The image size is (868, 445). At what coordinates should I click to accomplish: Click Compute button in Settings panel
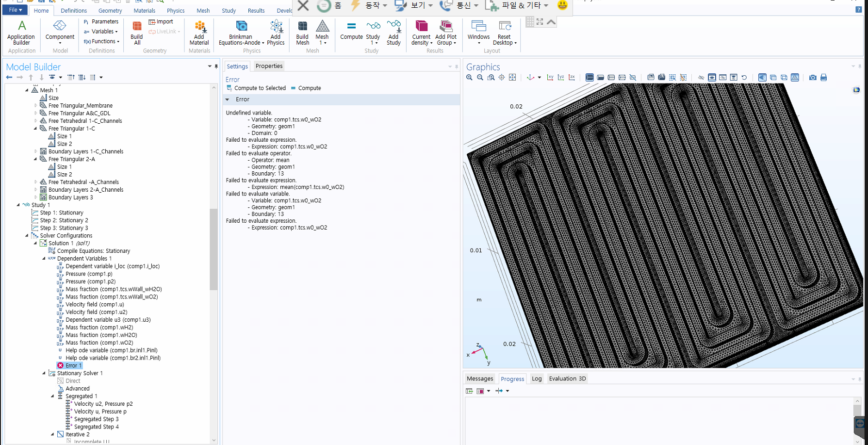point(306,88)
